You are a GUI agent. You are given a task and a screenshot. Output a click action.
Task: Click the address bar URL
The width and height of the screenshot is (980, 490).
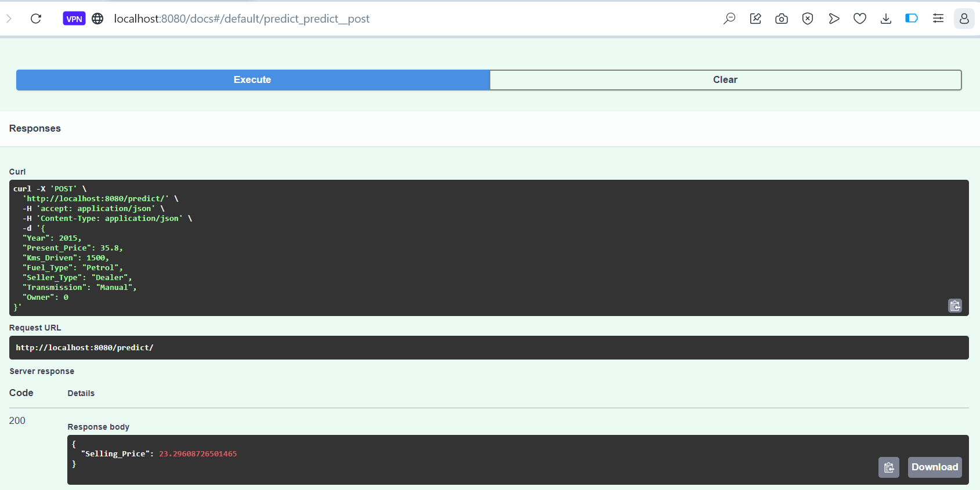[x=241, y=19]
